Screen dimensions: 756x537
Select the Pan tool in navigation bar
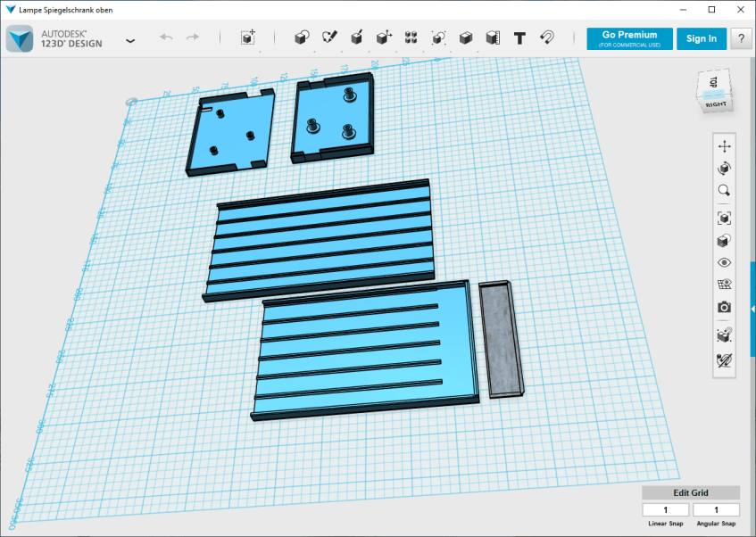pyautogui.click(x=724, y=146)
